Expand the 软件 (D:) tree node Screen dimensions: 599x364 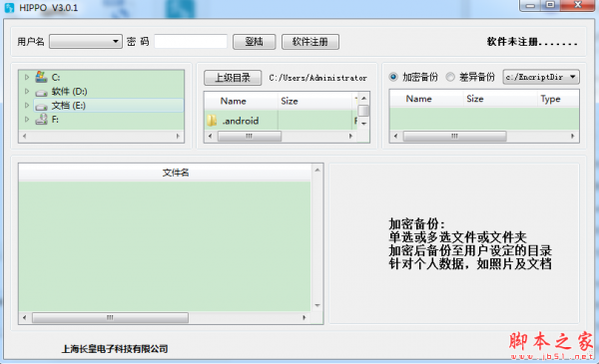(27, 91)
